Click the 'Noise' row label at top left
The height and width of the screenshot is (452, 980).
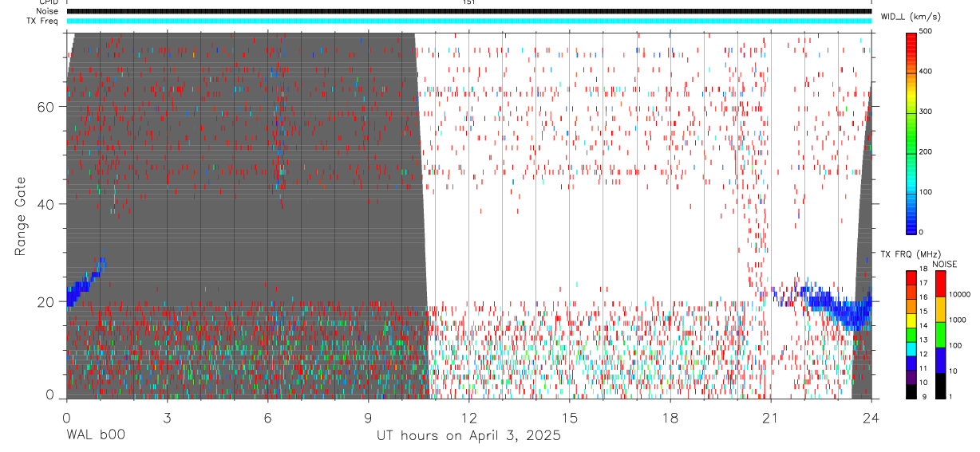(x=47, y=11)
